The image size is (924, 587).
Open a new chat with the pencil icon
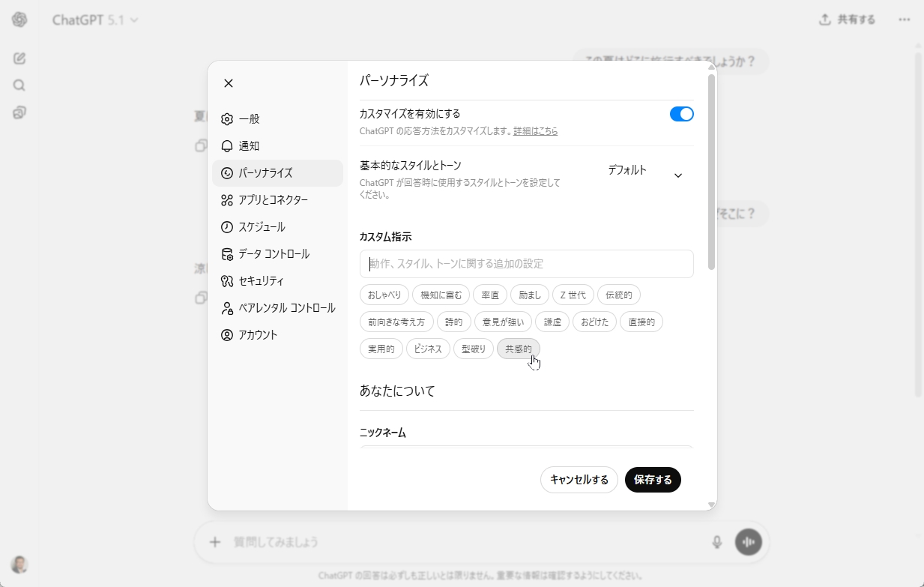coord(19,58)
